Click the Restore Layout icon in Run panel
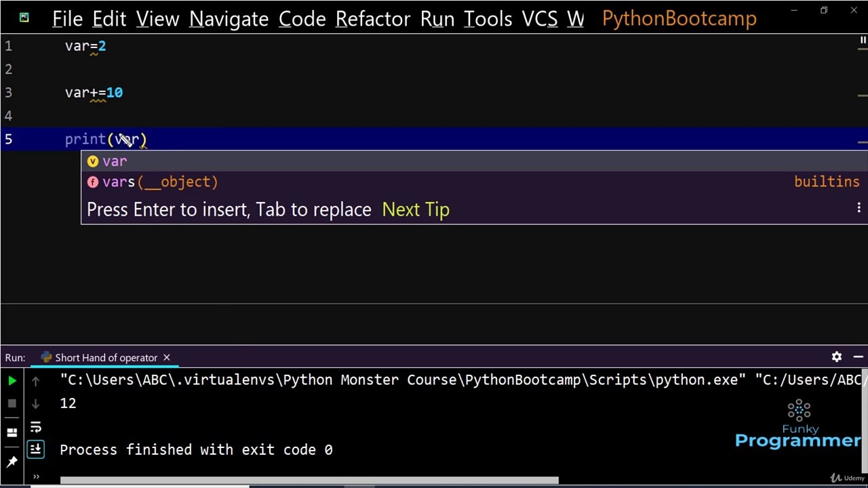 click(12, 432)
